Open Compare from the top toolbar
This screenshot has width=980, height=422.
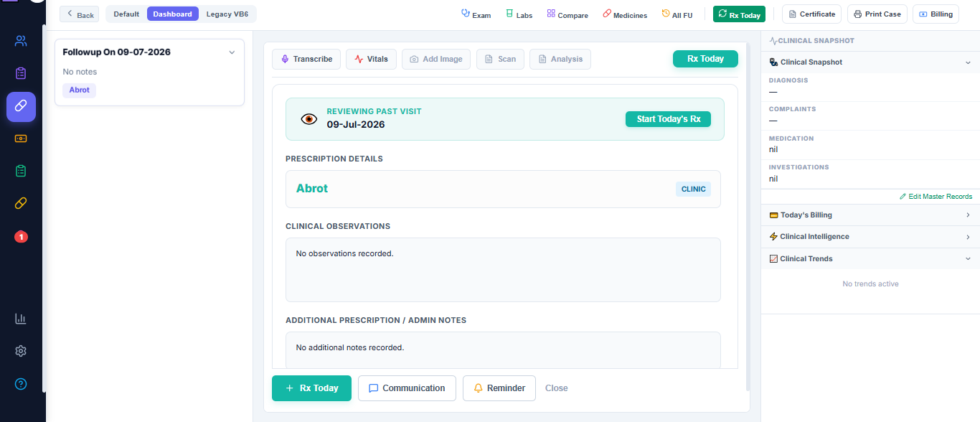pyautogui.click(x=567, y=14)
